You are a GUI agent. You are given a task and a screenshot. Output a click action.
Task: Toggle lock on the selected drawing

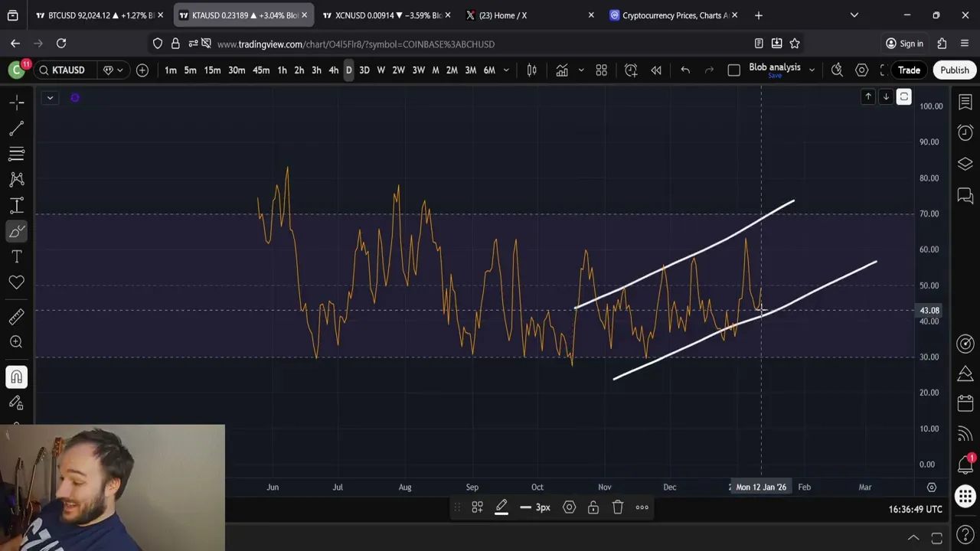(593, 507)
